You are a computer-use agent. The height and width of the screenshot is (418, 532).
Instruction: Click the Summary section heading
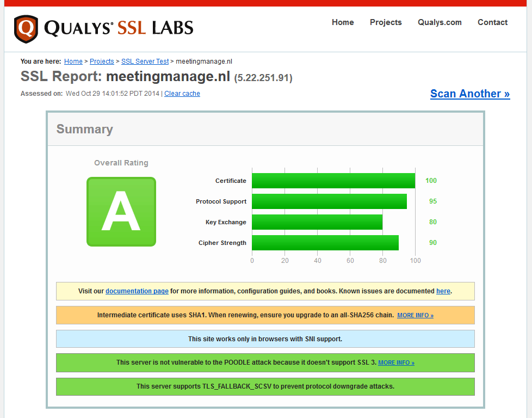pos(85,130)
